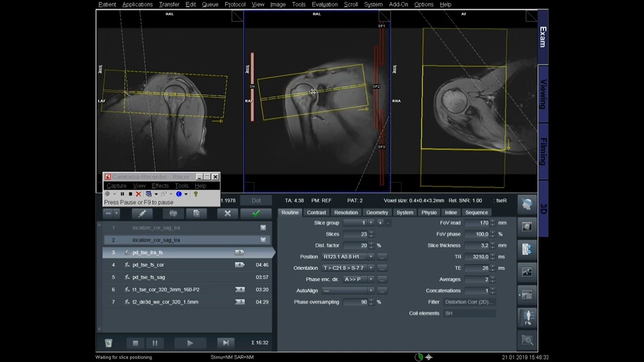Open the Filming task card
Viewport: 644px width, 362px height.
tap(543, 151)
